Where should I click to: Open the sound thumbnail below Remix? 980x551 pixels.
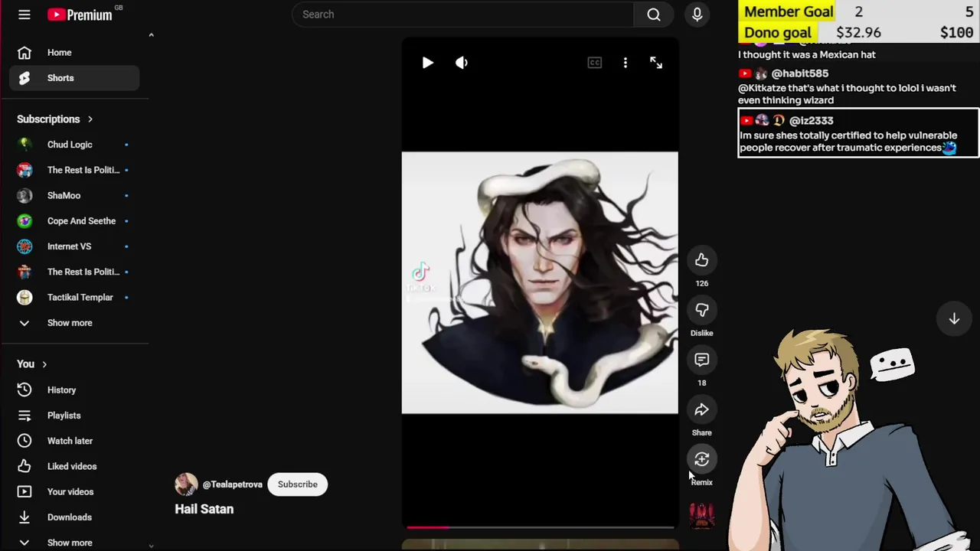pos(702,515)
